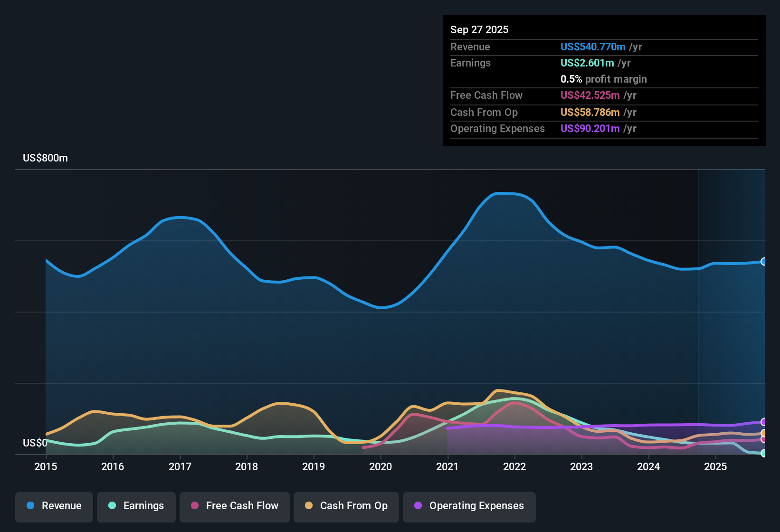Select the Revenue endpoint marker on the chart
The height and width of the screenshot is (532, 780).
point(763,261)
